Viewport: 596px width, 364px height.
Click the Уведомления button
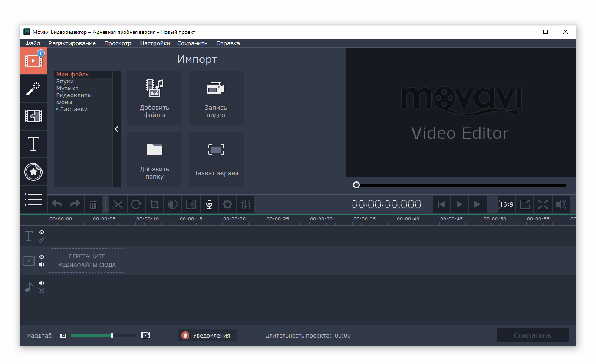(x=207, y=335)
